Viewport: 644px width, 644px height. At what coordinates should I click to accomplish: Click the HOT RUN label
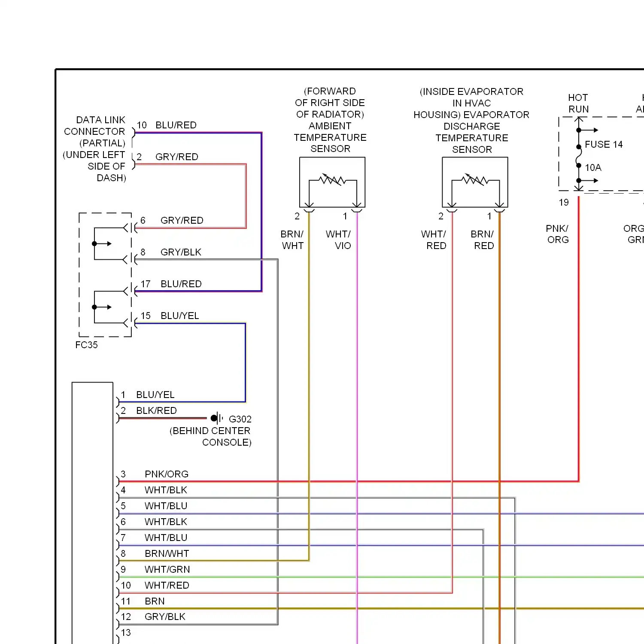point(578,103)
